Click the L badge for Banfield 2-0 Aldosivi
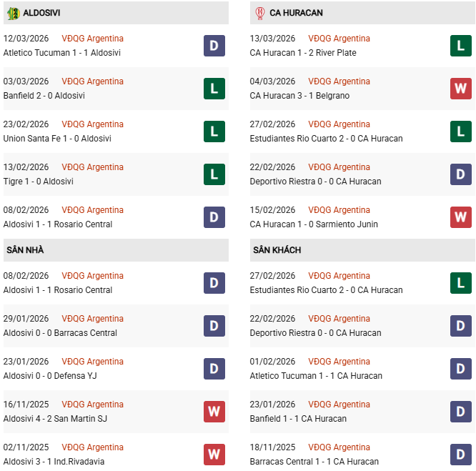 pos(214,89)
